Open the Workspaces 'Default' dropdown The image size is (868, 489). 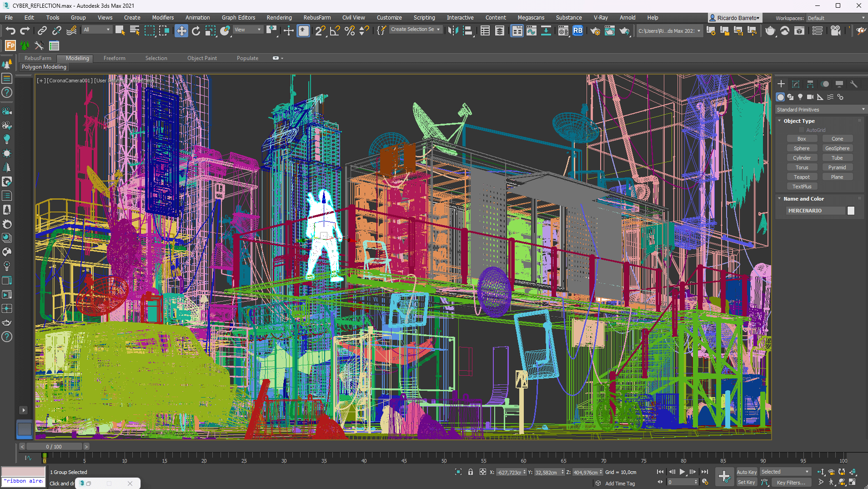(836, 18)
